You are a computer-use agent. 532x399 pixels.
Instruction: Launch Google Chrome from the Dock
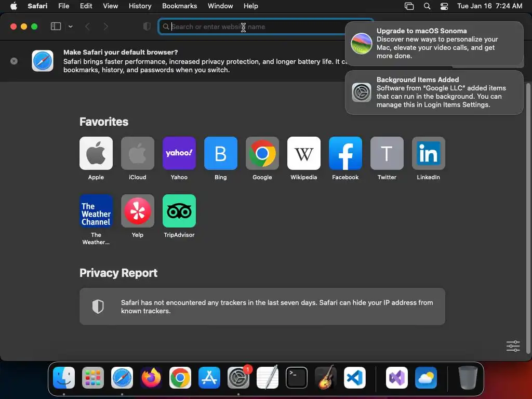pyautogui.click(x=180, y=378)
